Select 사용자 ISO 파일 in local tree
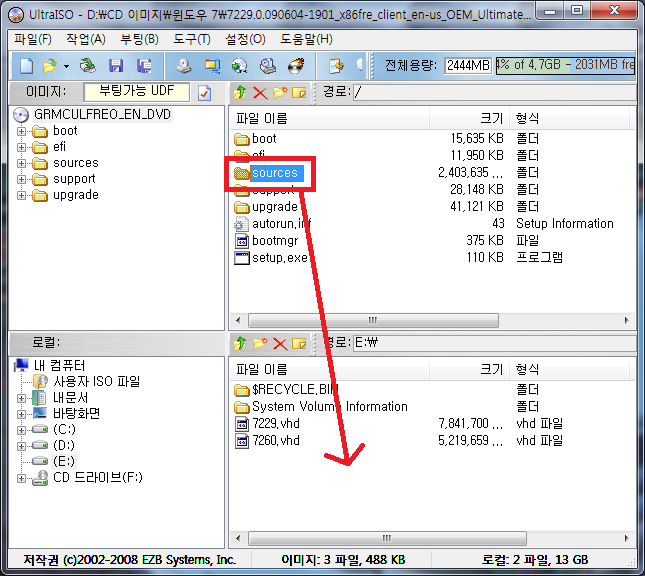This screenshot has height=576, width=645. coord(97,381)
